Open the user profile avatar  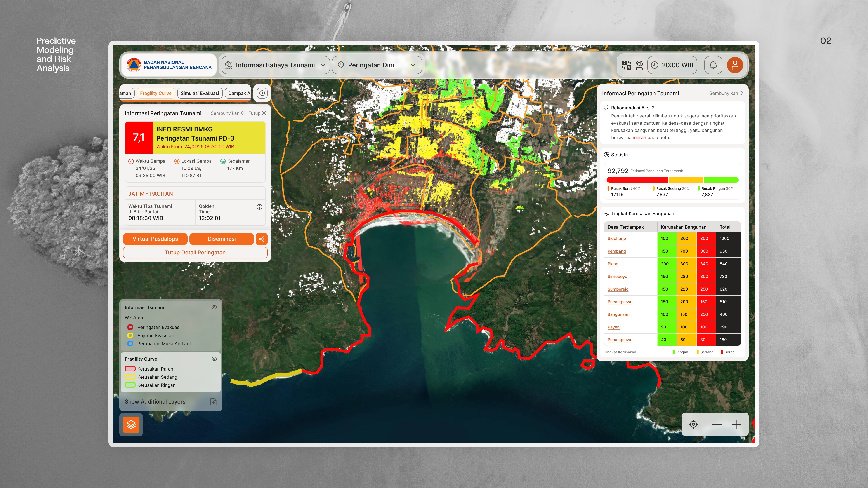735,65
